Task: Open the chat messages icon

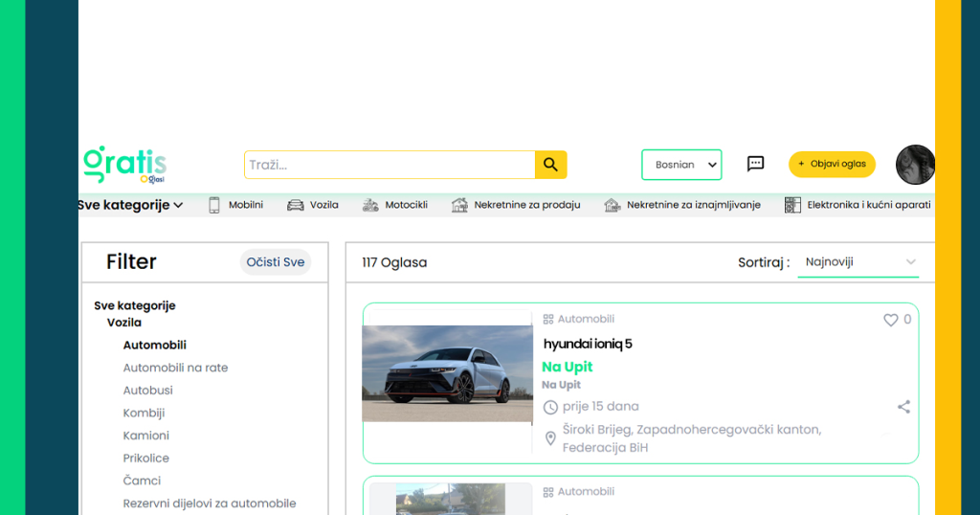Action: pos(755,164)
